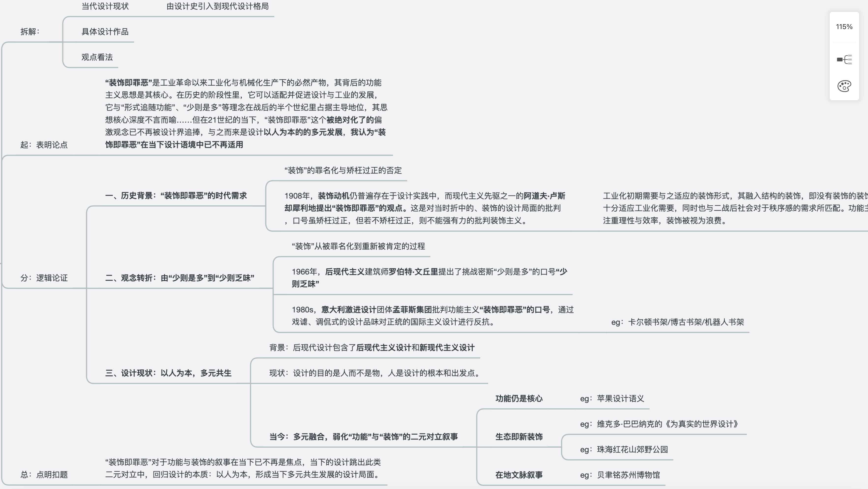The image size is (868, 489).
Task: Select the 1908年 阿道夫·卢斯 paragraph node
Action: pyautogui.click(x=425, y=208)
